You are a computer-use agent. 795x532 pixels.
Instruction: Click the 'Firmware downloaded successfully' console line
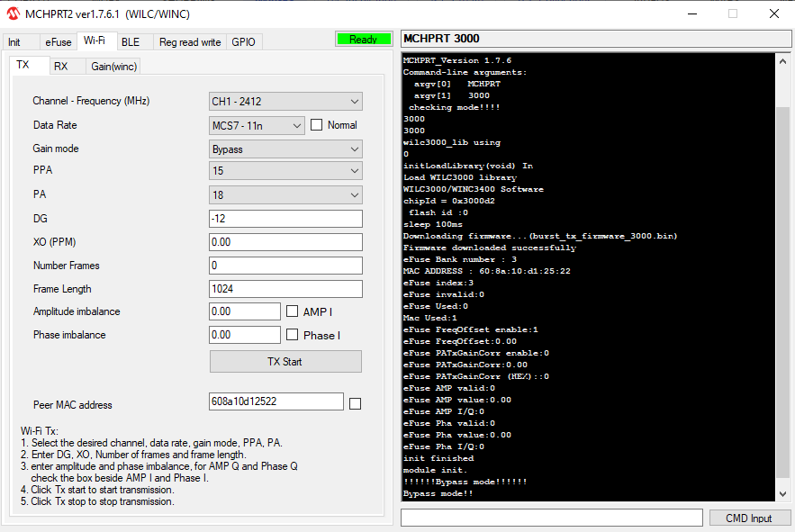(x=490, y=248)
